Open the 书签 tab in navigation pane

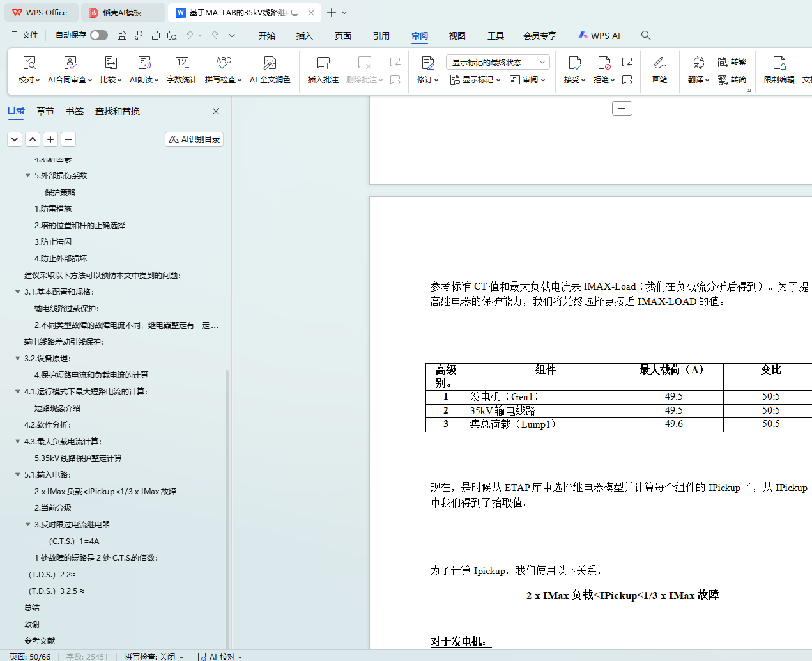75,111
